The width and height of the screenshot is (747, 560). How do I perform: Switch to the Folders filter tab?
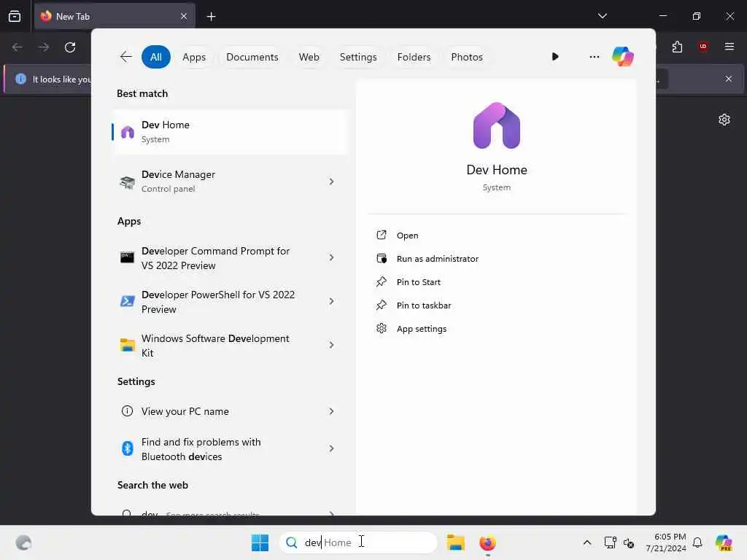[414, 57]
